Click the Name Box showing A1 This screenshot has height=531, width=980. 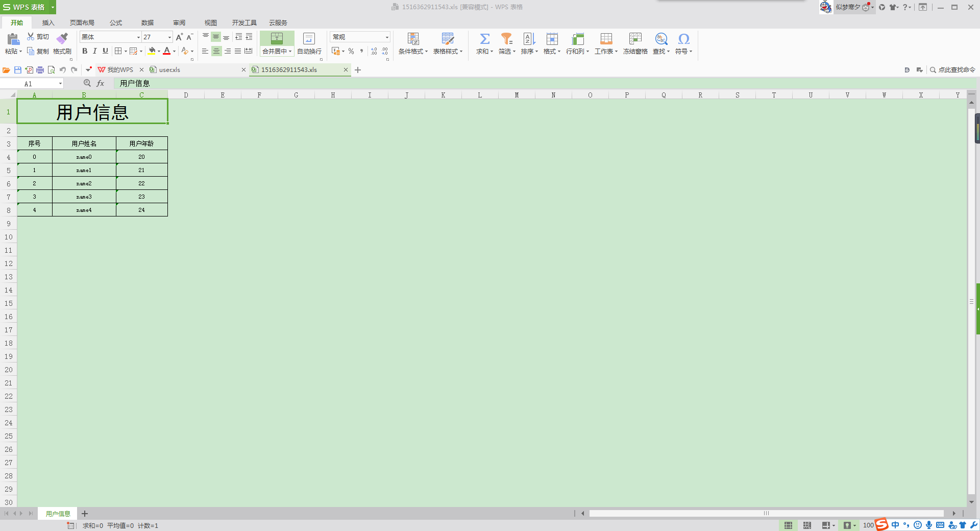[32, 84]
